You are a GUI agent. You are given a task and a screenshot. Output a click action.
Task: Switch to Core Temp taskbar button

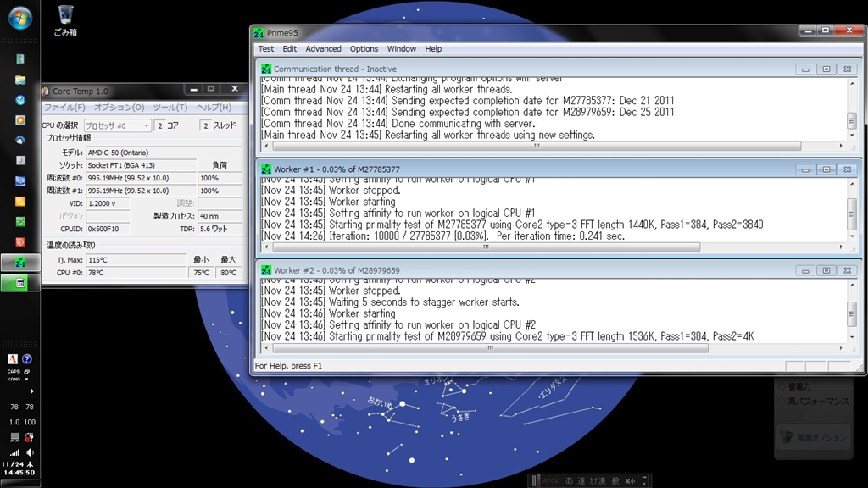pyautogui.click(x=20, y=283)
